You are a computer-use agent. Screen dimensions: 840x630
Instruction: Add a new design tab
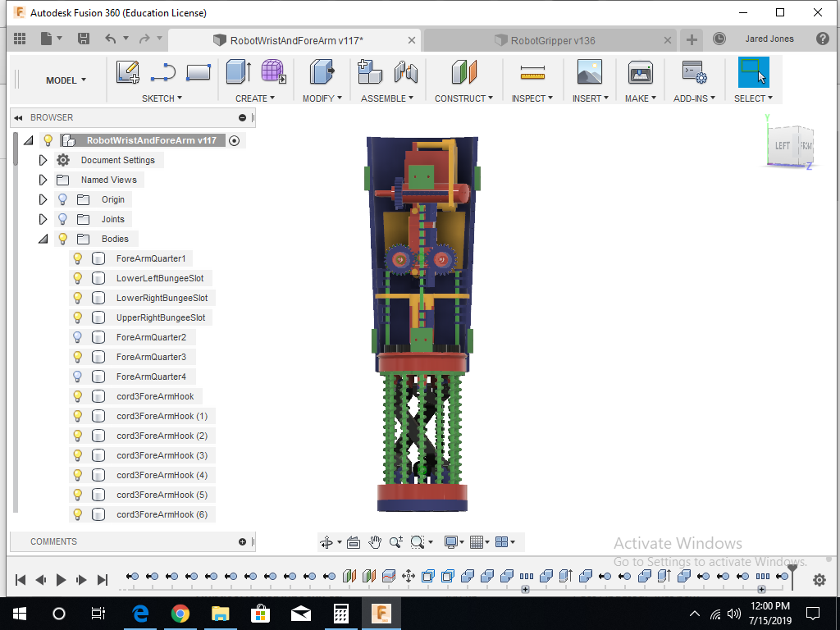692,40
